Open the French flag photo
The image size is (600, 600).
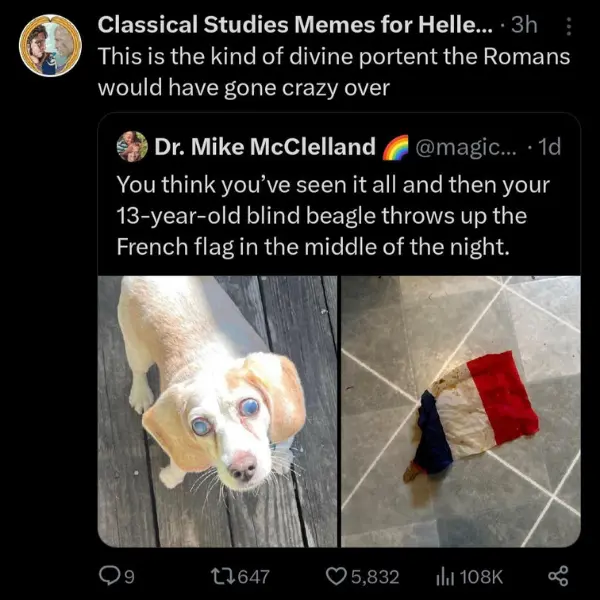(461, 410)
